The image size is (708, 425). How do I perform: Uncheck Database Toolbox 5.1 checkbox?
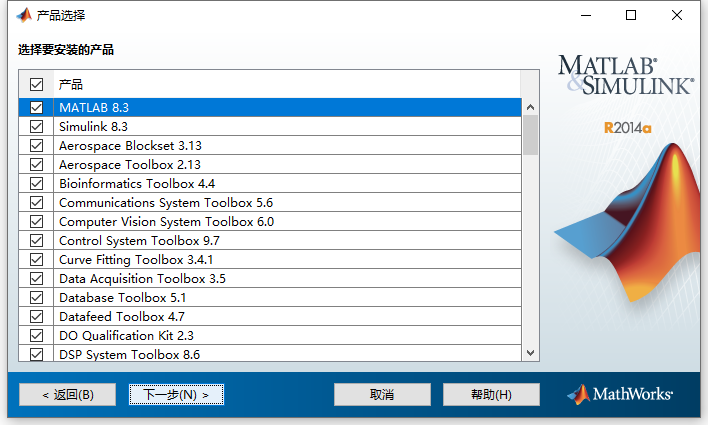tap(37, 297)
